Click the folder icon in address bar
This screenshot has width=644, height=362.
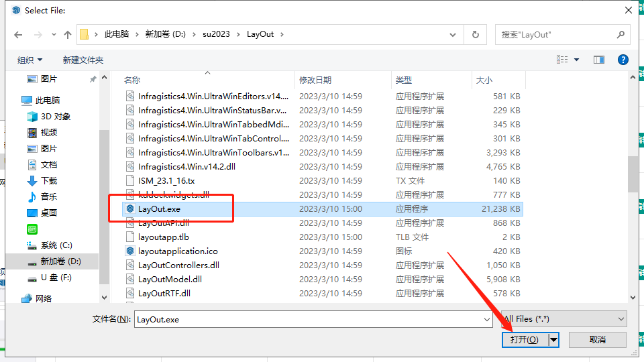[85, 34]
